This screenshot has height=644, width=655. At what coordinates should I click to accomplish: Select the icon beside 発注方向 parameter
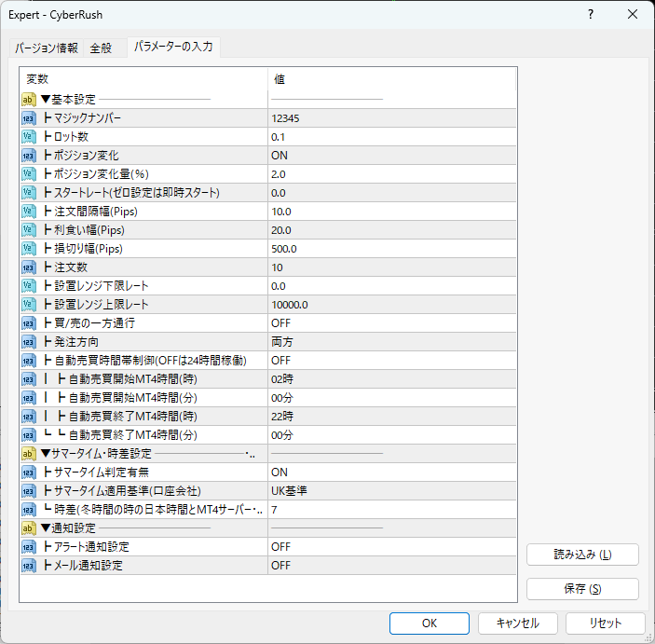pos(28,342)
